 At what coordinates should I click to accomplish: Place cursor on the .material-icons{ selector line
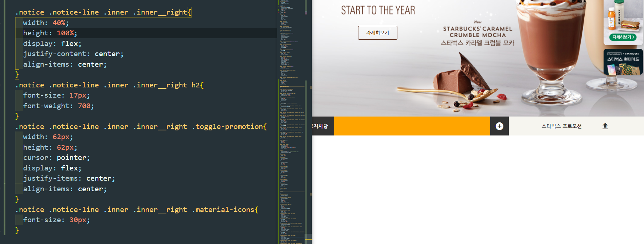coord(137,209)
